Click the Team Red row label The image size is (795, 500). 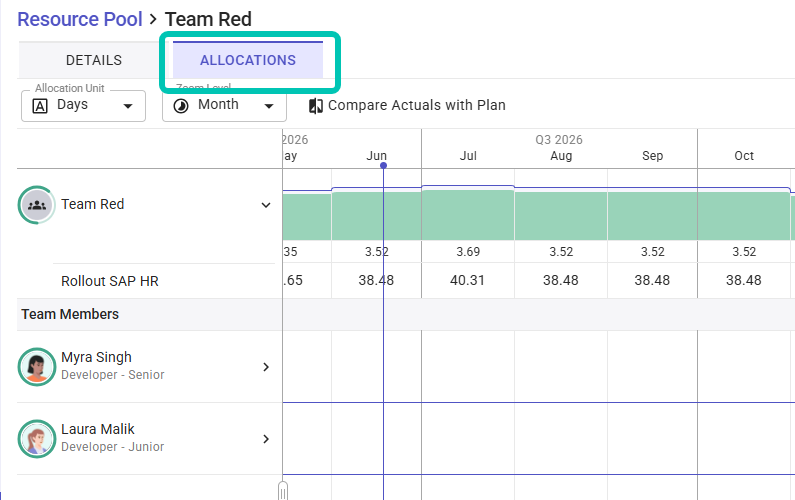[93, 204]
